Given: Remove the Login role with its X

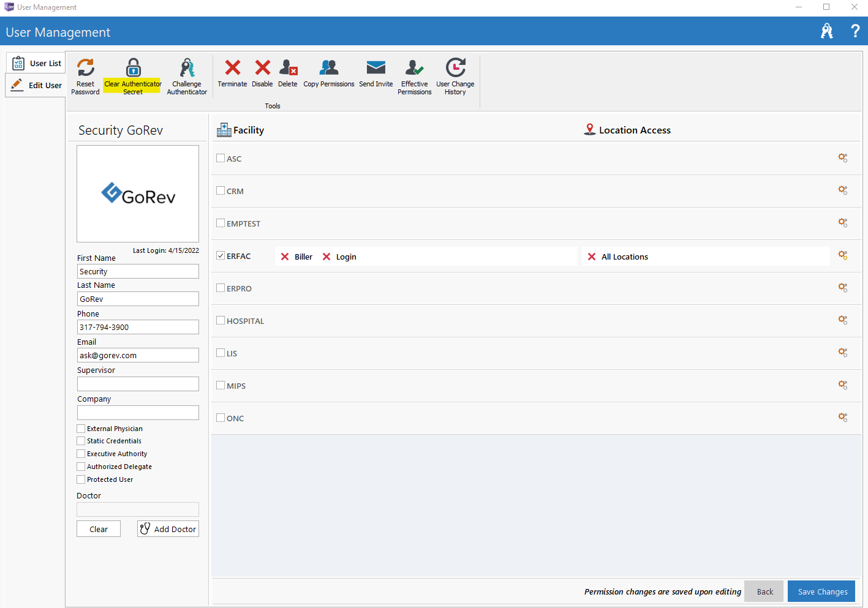Looking at the screenshot, I should click(326, 257).
